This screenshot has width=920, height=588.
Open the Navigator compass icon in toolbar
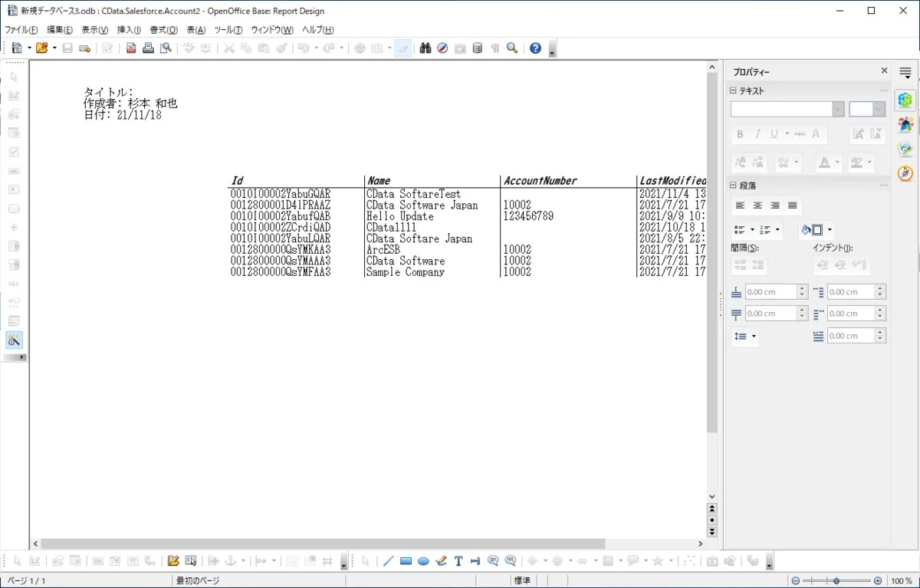(x=442, y=48)
